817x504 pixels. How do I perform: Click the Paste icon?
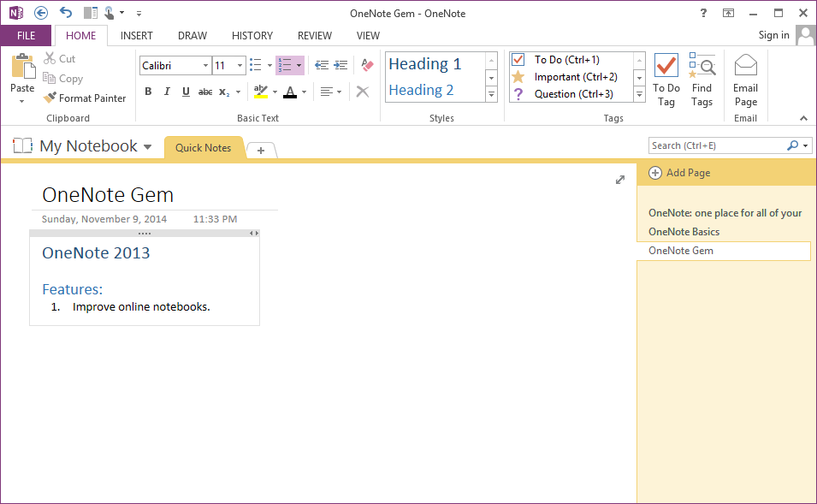[x=23, y=67]
